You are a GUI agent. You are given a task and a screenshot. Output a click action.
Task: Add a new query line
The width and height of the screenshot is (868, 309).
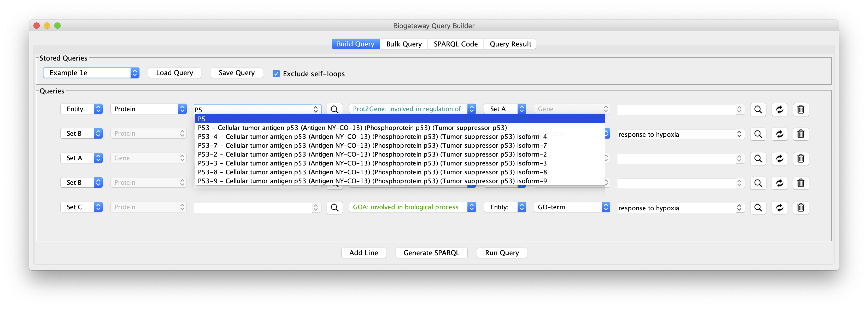coord(363,253)
